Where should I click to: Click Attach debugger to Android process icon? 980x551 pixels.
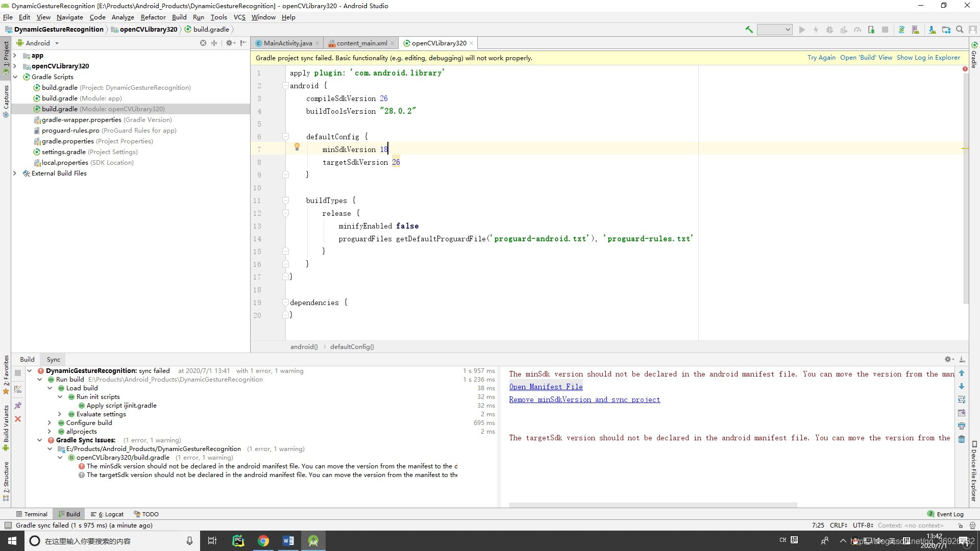pos(871,30)
